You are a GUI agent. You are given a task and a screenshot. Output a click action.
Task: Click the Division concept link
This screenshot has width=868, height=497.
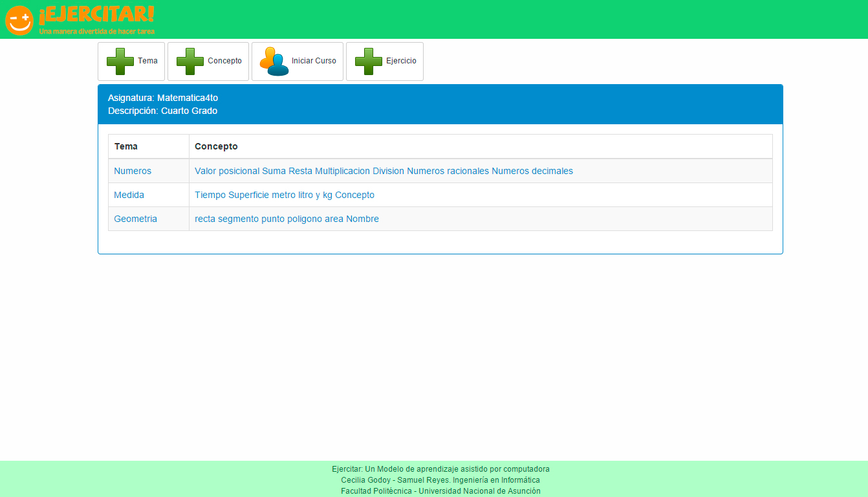[388, 171]
